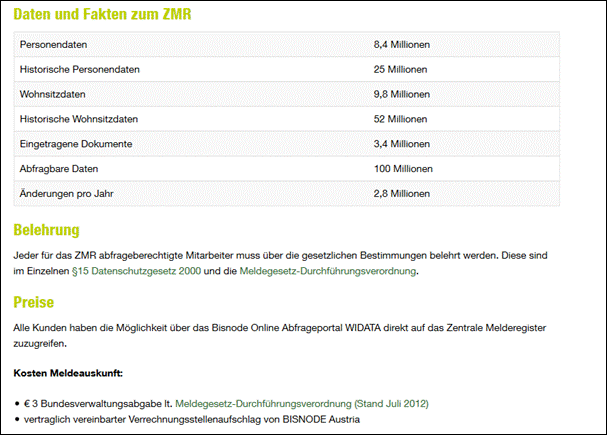This screenshot has width=607, height=435.
Task: Click the '25 Millionen' value cell
Action: (400, 70)
